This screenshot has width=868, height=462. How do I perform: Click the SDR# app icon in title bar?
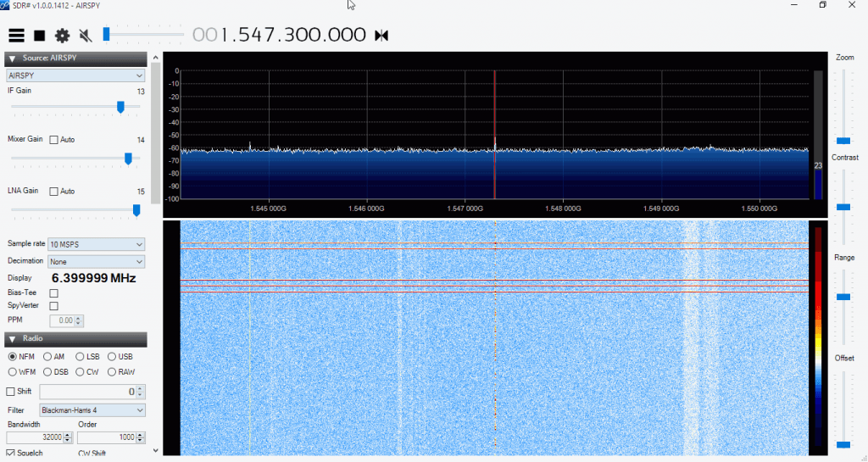click(x=5, y=5)
